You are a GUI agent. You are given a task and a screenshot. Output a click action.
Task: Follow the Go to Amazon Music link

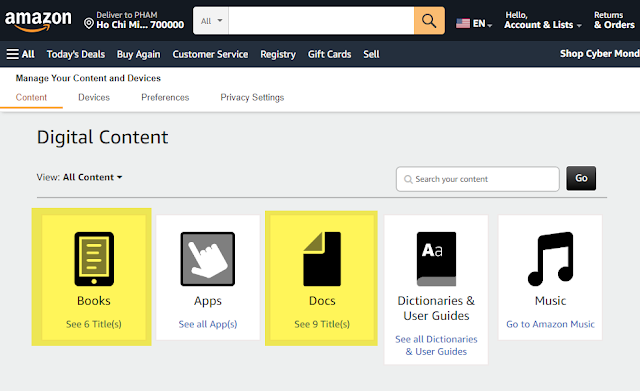point(550,324)
